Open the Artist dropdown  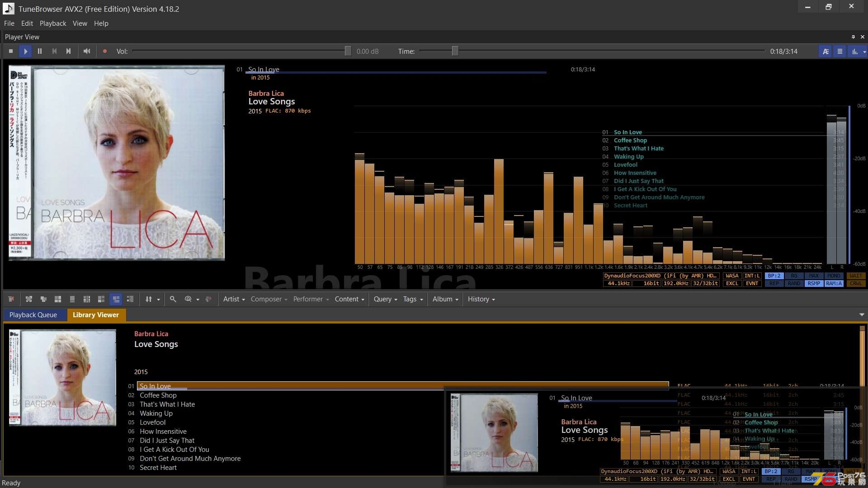[234, 299]
